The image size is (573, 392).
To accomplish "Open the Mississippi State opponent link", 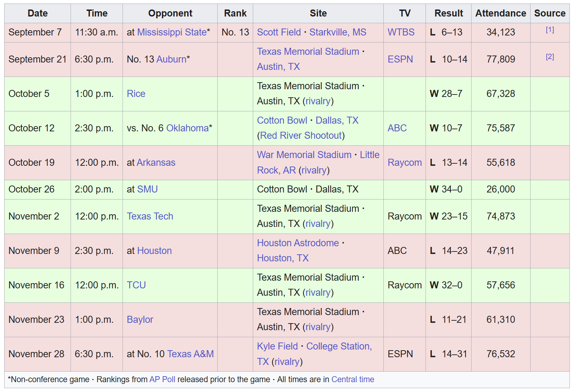I will click(x=172, y=32).
